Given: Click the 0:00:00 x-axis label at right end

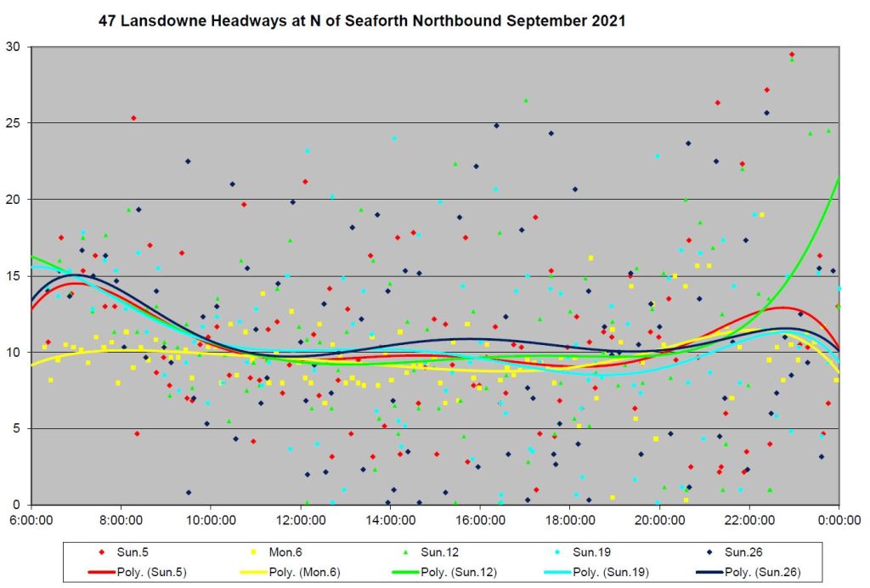Looking at the screenshot, I should point(839,519).
